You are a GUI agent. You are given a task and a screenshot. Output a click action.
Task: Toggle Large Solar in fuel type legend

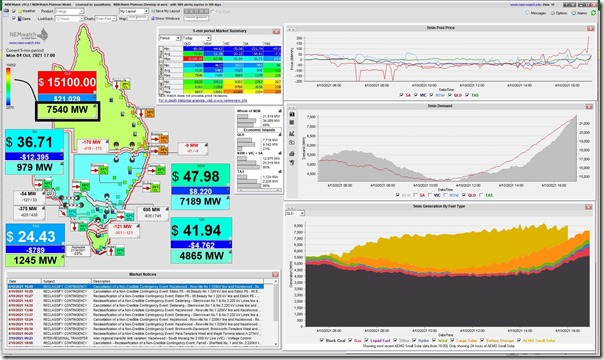click(452, 340)
